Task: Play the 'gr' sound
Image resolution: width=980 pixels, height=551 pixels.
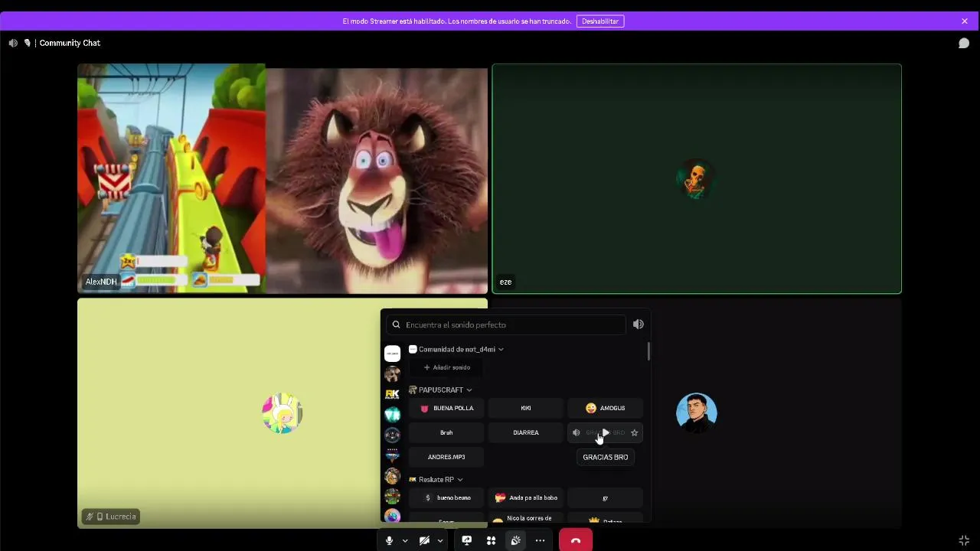Action: [606, 497]
